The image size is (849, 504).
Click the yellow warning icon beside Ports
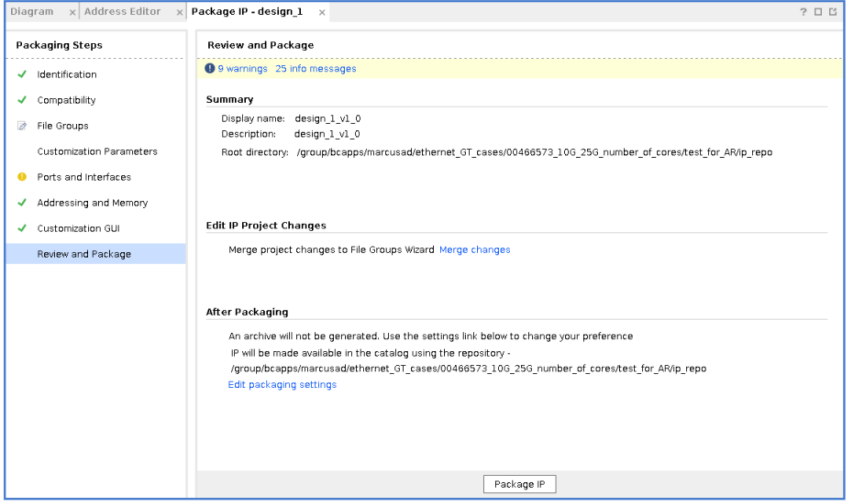pyautogui.click(x=22, y=177)
